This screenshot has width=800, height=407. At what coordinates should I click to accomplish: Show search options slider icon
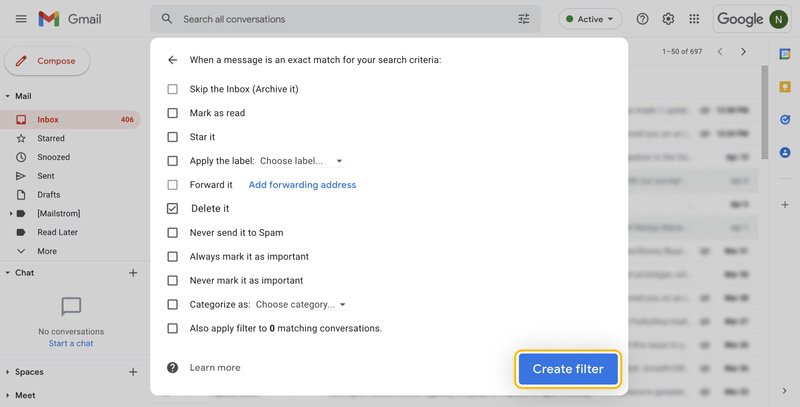(x=523, y=19)
